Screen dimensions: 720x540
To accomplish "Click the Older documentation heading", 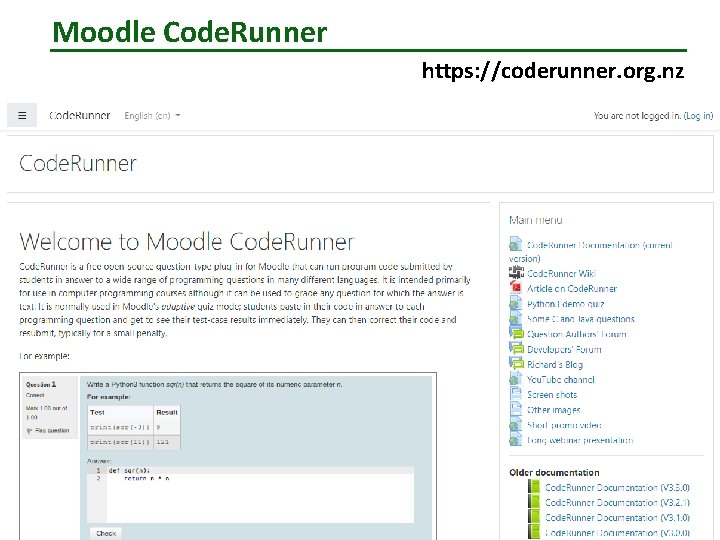I will [x=554, y=472].
